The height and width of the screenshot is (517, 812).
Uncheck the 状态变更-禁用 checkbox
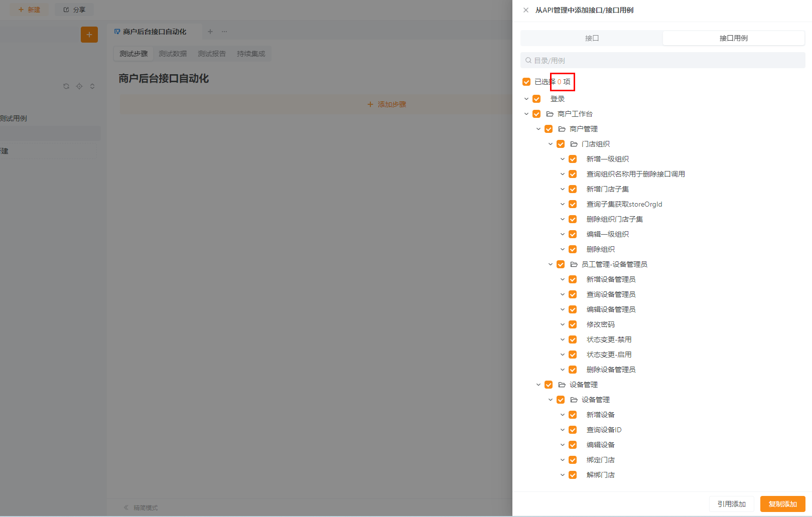573,339
